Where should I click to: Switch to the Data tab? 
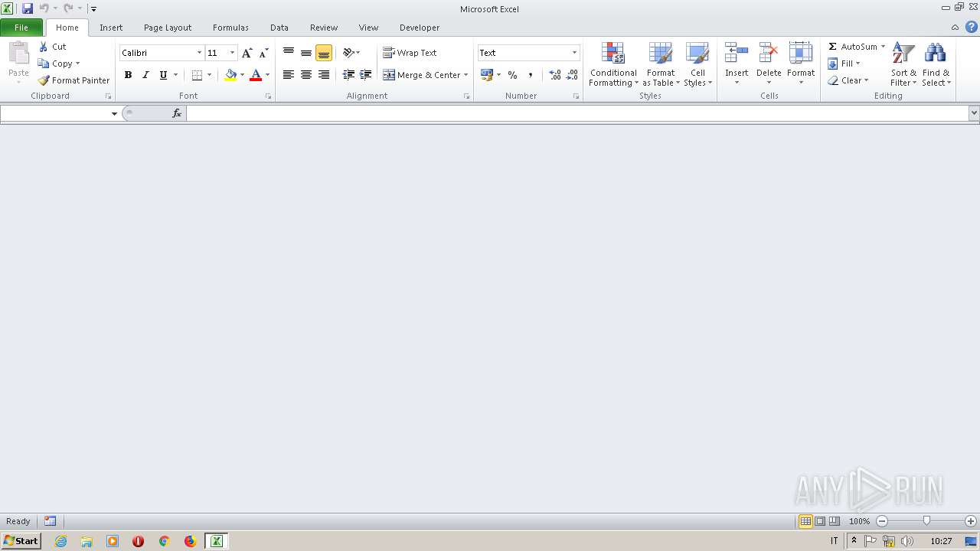tap(279, 28)
